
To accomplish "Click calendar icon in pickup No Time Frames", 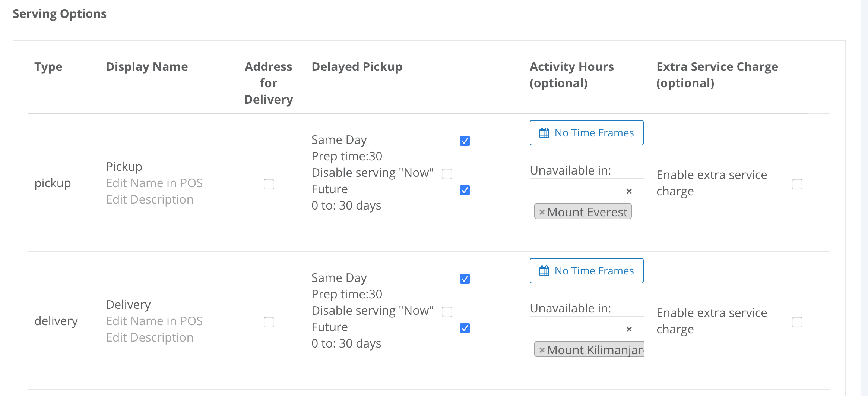I will (x=544, y=133).
